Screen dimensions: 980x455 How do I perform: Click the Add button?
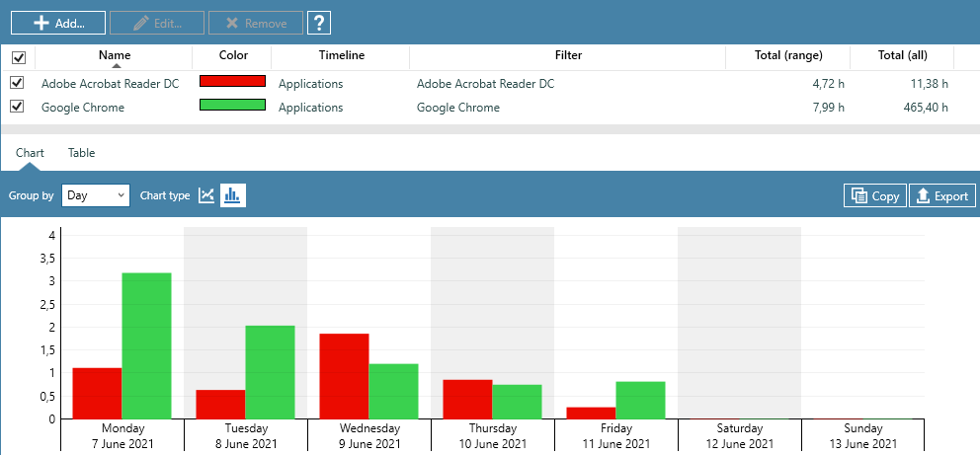58,23
